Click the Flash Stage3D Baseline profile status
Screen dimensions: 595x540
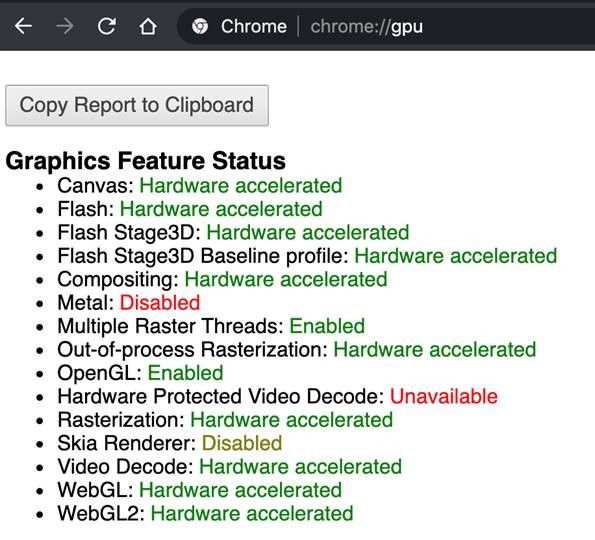pyautogui.click(x=307, y=256)
